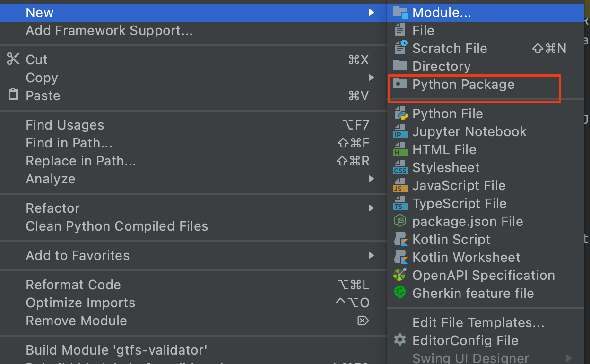Click the Kotlin Script icon
The height and width of the screenshot is (364, 590).
tap(400, 239)
